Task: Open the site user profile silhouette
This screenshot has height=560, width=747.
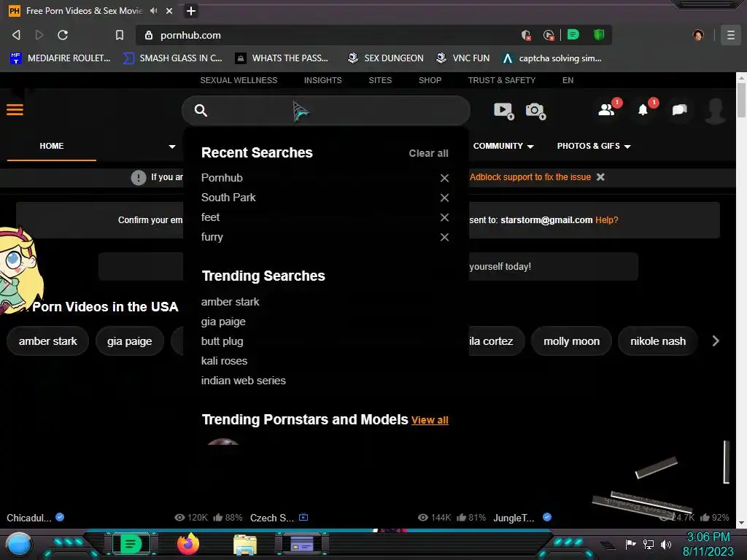Action: coord(715,111)
